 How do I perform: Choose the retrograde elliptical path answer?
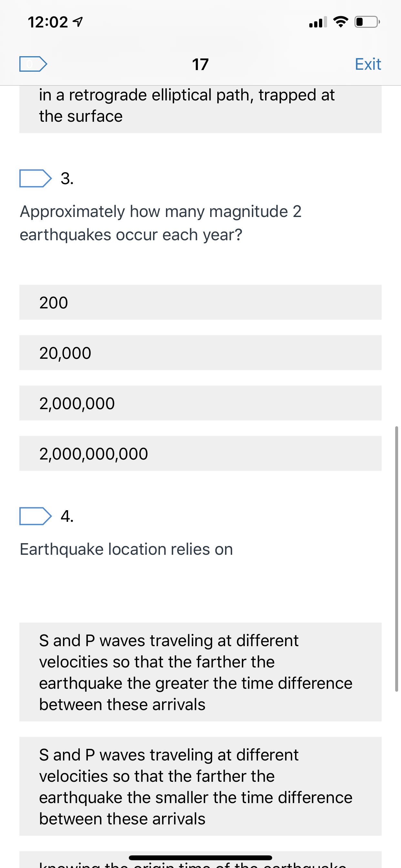coord(200,109)
